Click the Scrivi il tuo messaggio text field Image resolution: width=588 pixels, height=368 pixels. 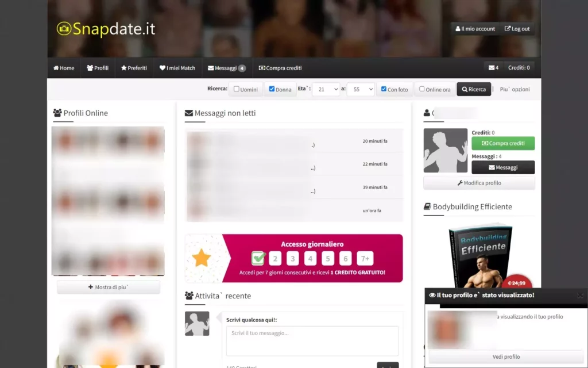312,340
